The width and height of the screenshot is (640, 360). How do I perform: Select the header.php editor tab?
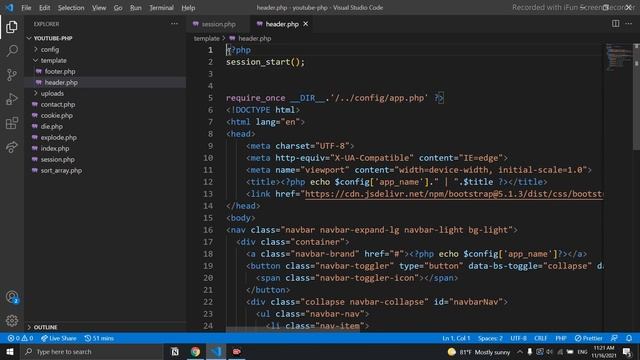click(282, 24)
